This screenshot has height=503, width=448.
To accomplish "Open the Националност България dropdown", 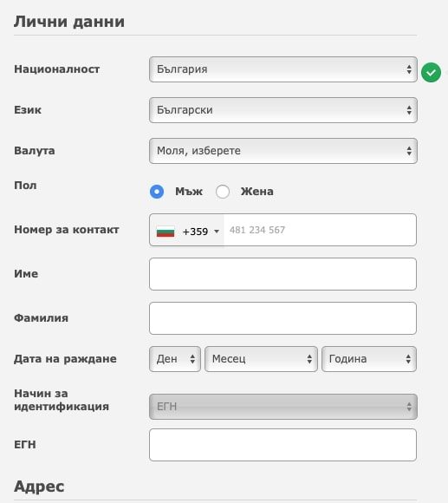I will [x=283, y=69].
